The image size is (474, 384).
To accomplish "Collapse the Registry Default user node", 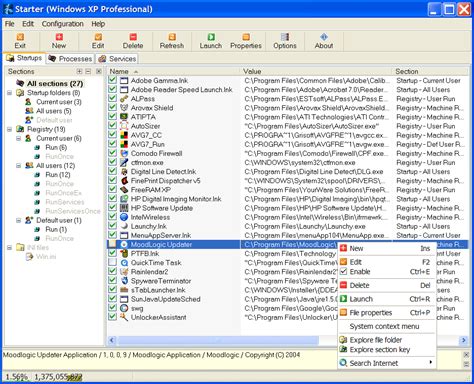I will coord(19,220).
